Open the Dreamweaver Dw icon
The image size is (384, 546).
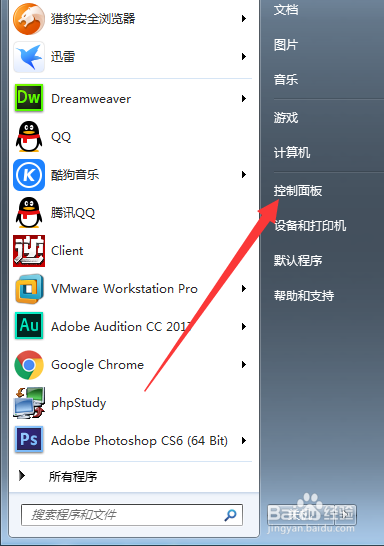coord(29,98)
